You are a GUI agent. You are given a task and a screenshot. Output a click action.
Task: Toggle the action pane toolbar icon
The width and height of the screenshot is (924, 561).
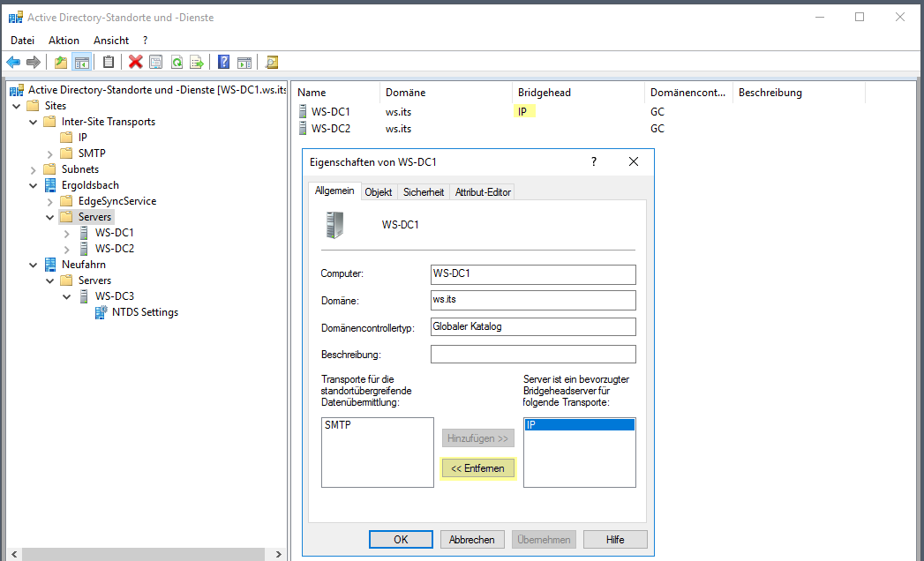click(x=244, y=62)
